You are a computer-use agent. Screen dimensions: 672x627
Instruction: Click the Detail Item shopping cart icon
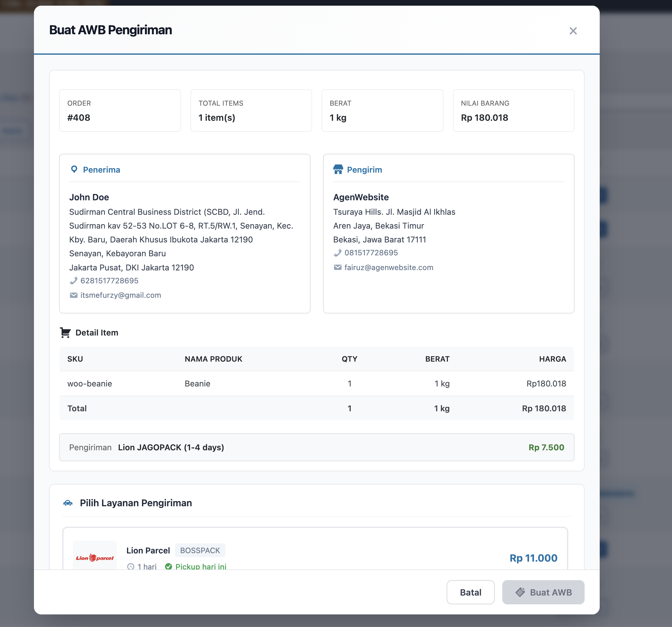pos(65,332)
